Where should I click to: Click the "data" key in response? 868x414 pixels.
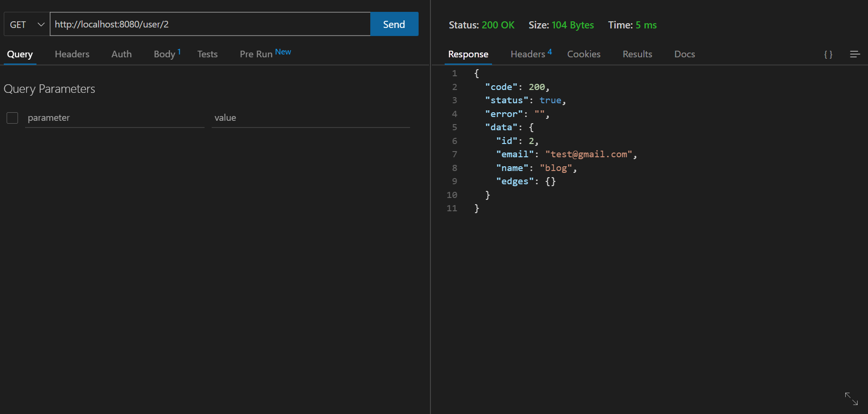tap(501, 127)
